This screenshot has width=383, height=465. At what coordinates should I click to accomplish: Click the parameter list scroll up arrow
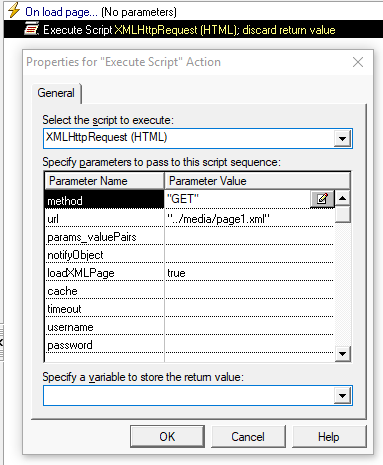click(343, 198)
